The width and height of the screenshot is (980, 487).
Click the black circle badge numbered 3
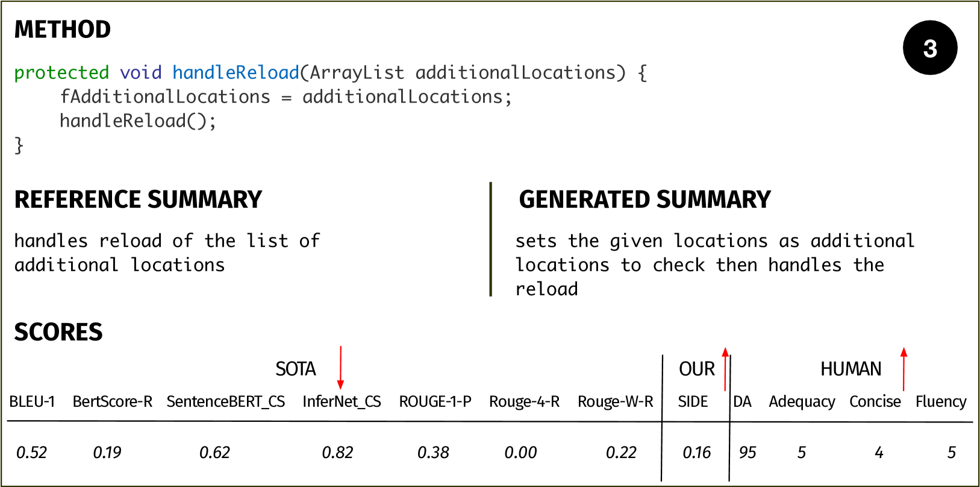(930, 48)
